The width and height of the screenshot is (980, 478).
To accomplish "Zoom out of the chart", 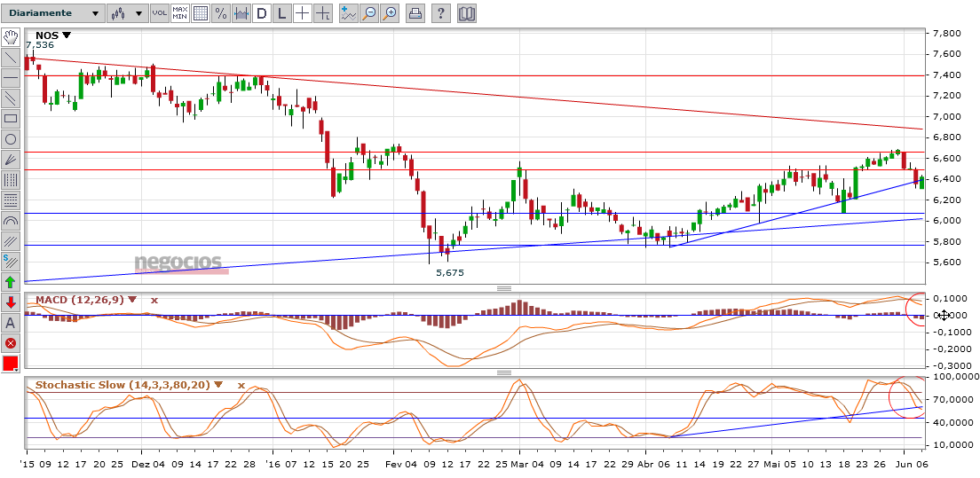I will click(x=368, y=13).
